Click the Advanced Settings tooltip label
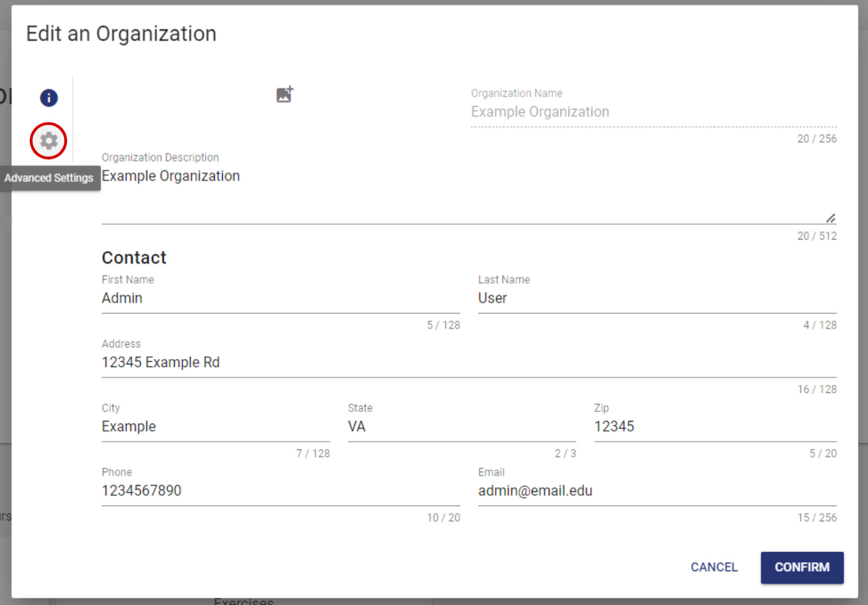 50,178
